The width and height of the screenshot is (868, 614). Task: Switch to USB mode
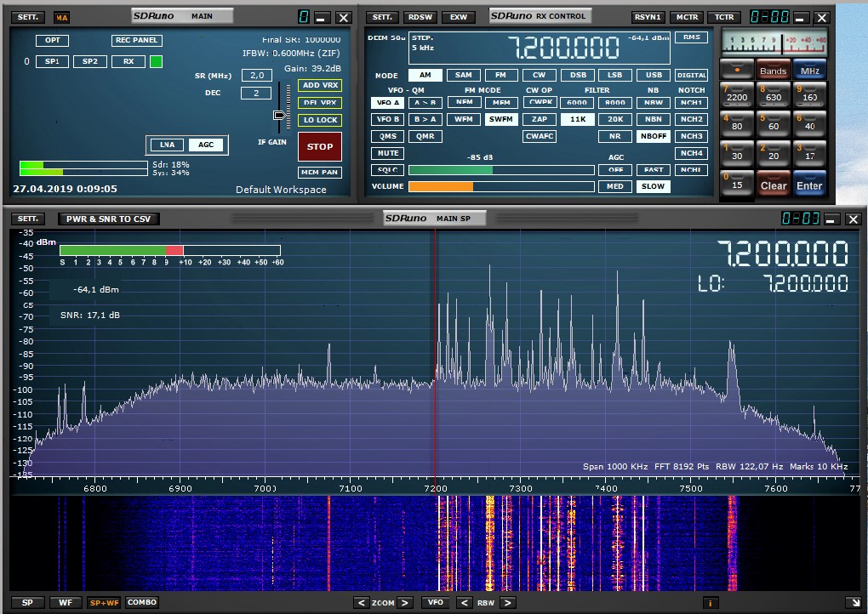pos(654,75)
